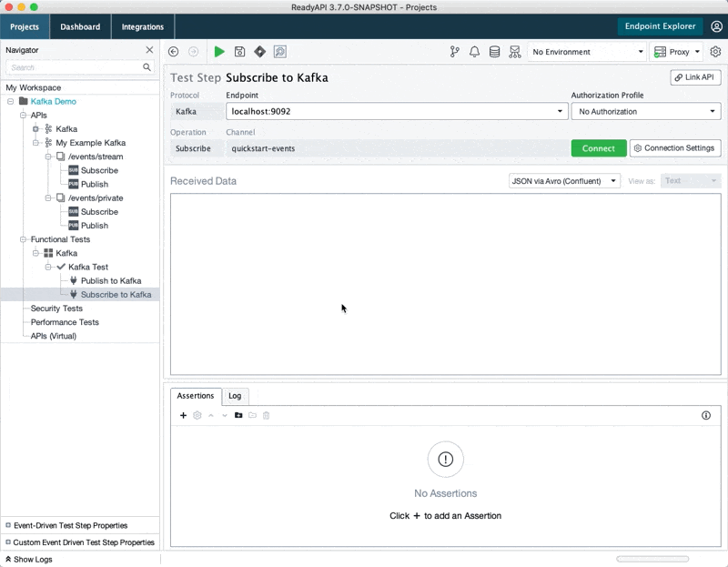Image resolution: width=728 pixels, height=567 pixels.
Task: Collapse the Functional Tests node
Action: [23, 239]
